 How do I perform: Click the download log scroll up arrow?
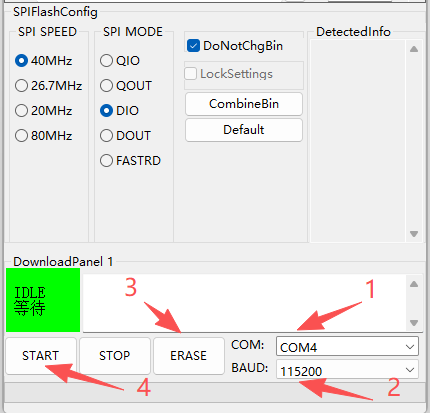414,284
